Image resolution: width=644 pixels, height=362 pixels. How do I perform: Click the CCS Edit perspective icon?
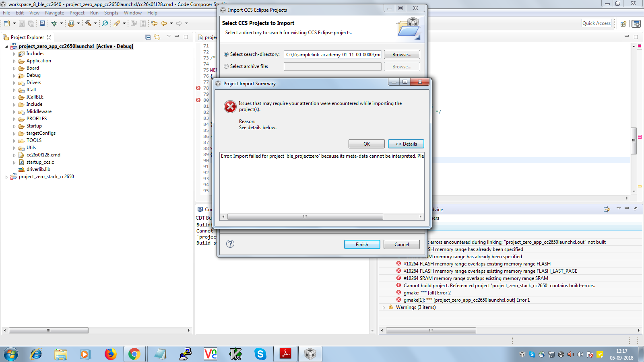(x=636, y=24)
